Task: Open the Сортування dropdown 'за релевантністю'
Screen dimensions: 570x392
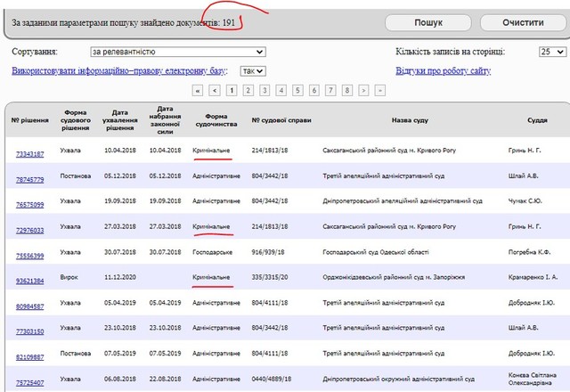Action: [x=177, y=53]
